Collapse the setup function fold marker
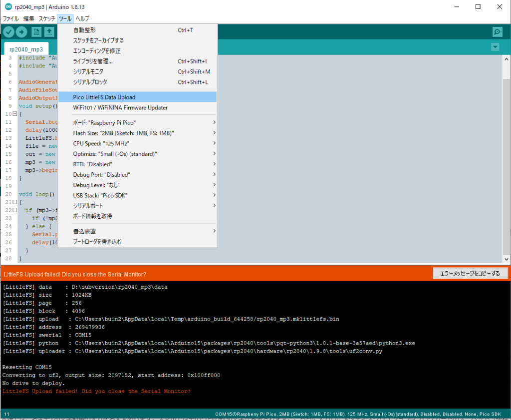This screenshot has width=511, height=420. coord(15,114)
